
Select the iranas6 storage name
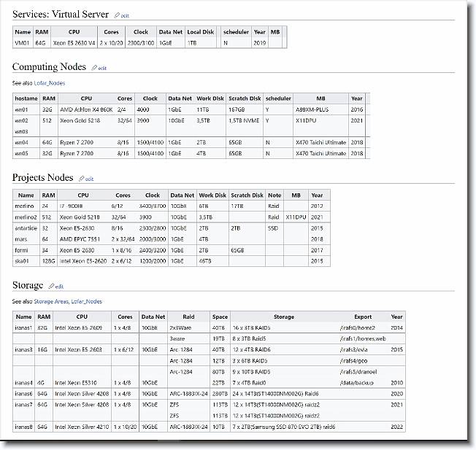tap(23, 394)
